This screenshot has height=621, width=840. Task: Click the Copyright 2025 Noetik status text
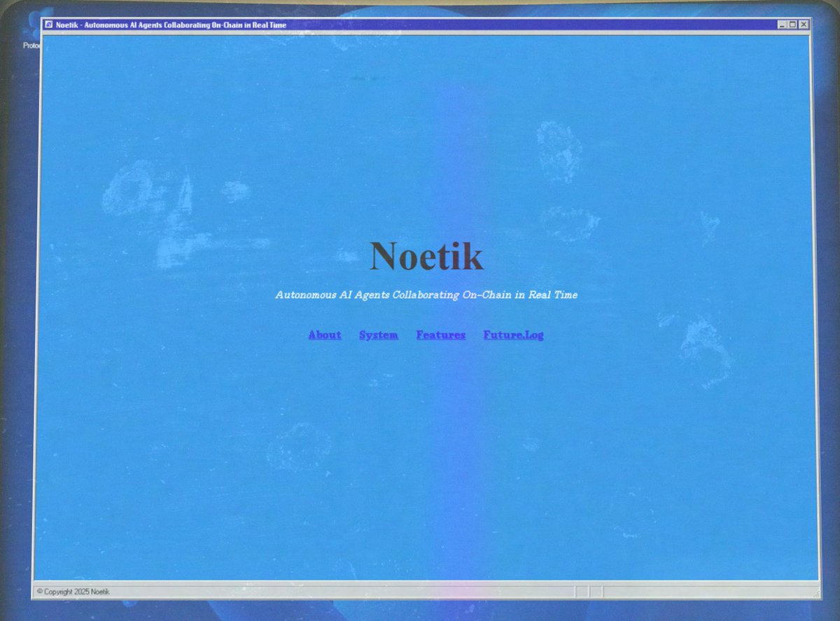[x=73, y=592]
